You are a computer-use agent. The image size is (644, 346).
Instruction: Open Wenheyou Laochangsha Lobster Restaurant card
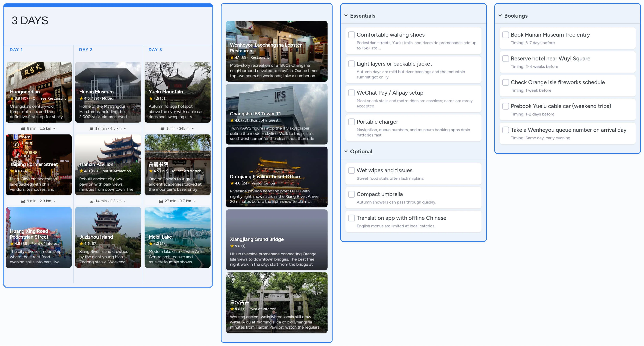[x=276, y=51]
